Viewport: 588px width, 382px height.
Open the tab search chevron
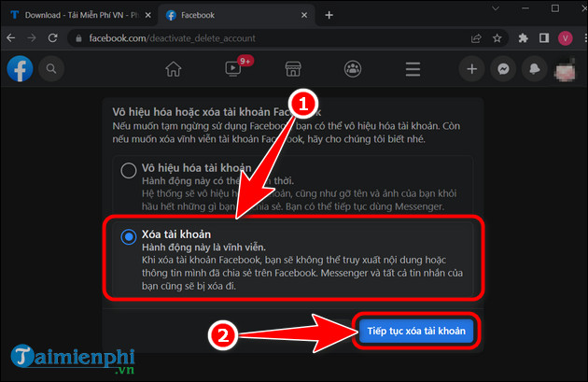(x=496, y=8)
